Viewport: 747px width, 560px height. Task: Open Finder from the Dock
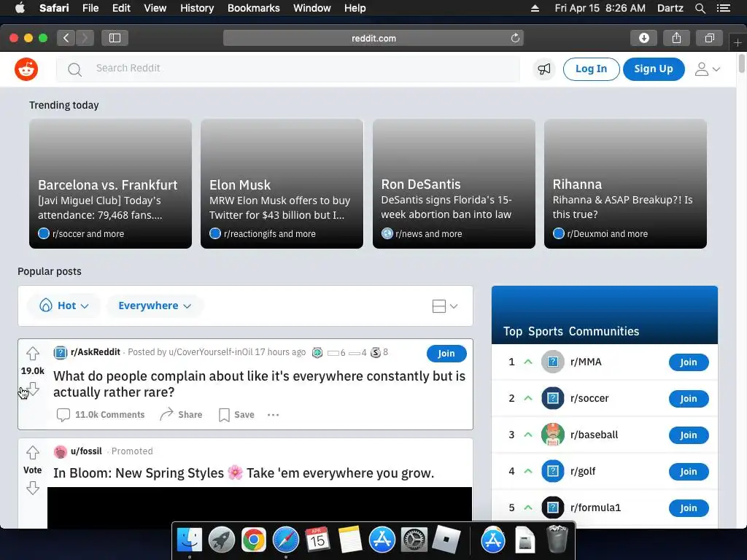tap(189, 540)
